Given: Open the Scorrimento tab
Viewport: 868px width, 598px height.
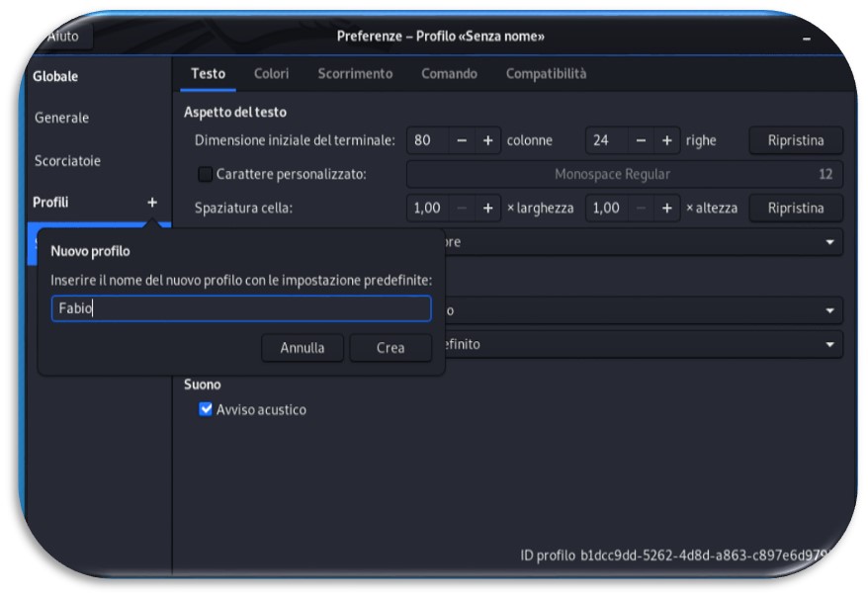Looking at the screenshot, I should pos(355,74).
